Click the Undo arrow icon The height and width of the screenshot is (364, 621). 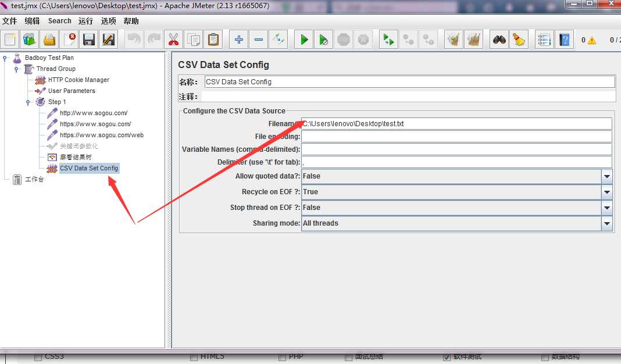[134, 40]
